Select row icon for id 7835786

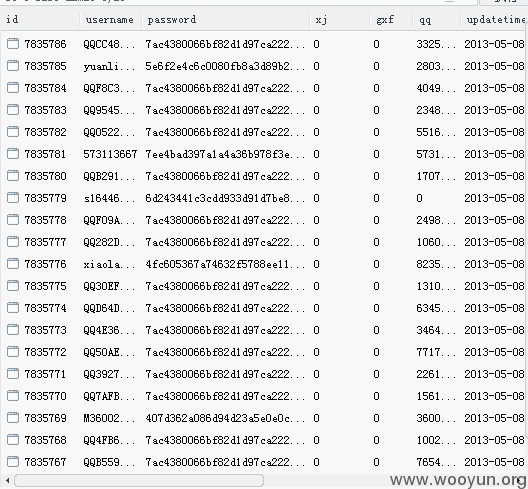click(13, 44)
